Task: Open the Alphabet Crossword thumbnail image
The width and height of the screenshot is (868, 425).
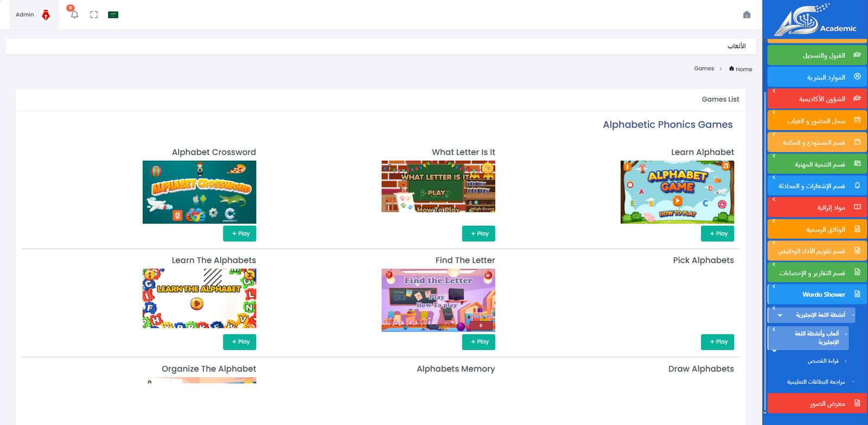Action: (199, 192)
